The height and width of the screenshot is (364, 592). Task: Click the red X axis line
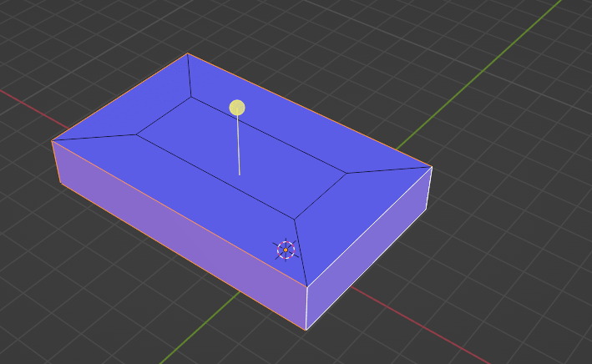coord(25,100)
